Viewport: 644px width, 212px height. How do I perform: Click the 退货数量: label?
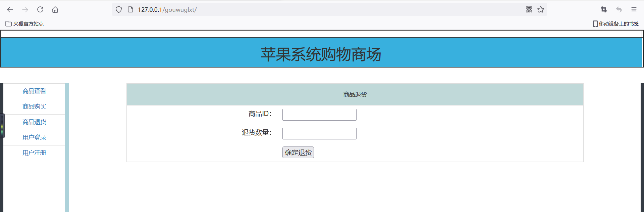pyautogui.click(x=257, y=133)
